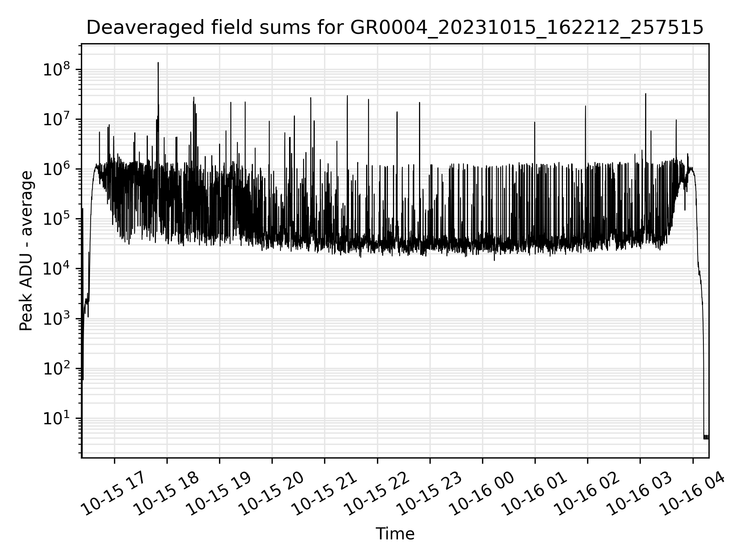Click the y-axis tick label 10^1
Viewport: 747px width, 560px height.
[x=56, y=418]
